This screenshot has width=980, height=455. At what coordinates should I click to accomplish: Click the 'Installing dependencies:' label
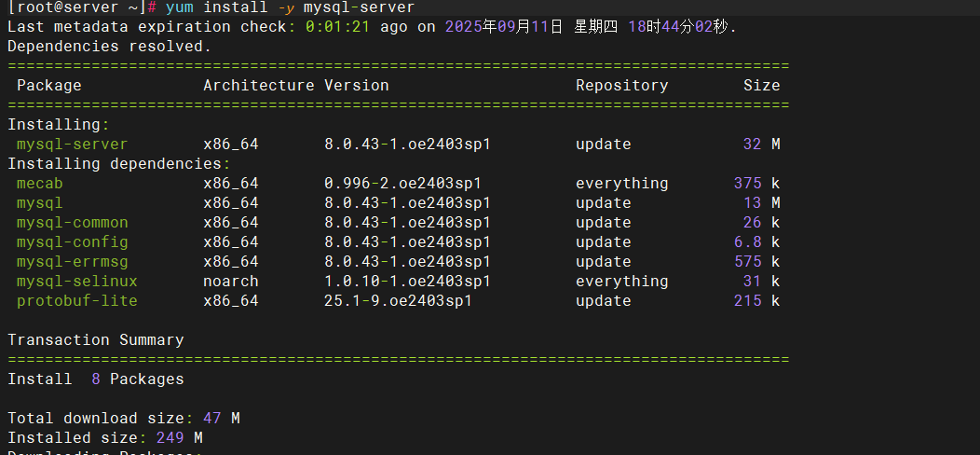[119, 164]
